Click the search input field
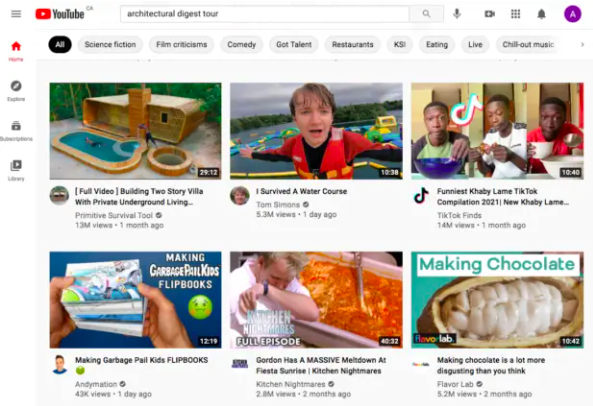593x406 pixels. [x=265, y=14]
